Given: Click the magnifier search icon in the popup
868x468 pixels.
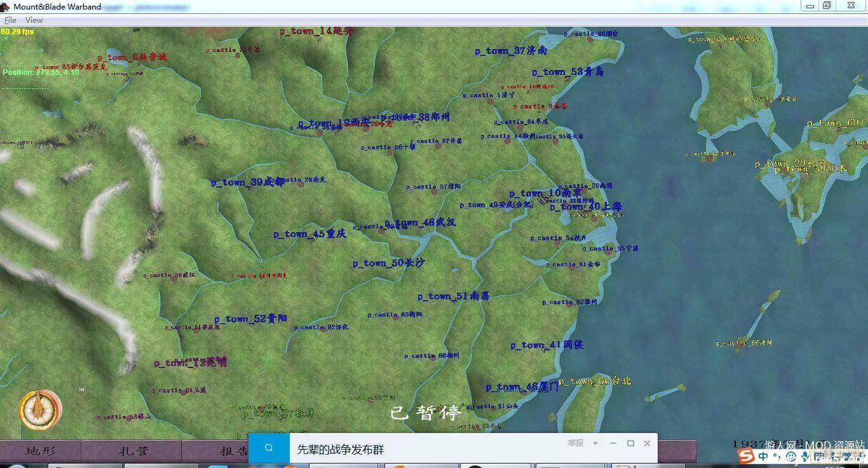Looking at the screenshot, I should tap(269, 448).
